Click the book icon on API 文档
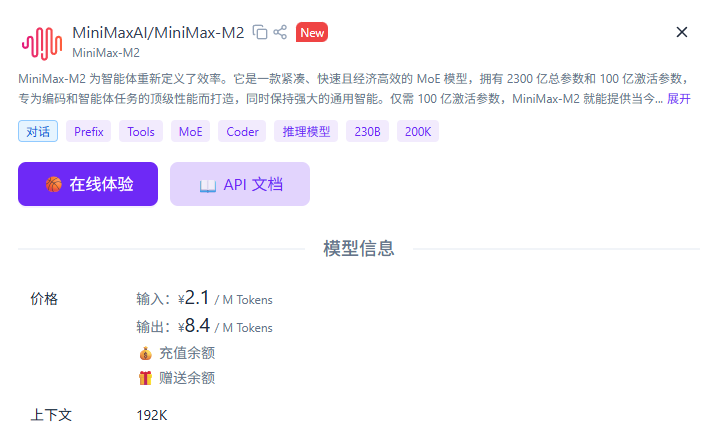 point(208,185)
